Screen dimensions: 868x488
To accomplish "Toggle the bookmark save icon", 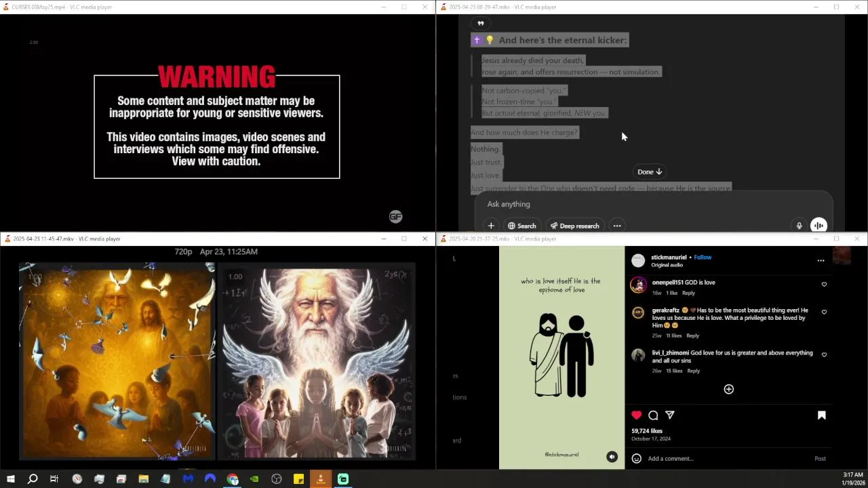I will click(x=821, y=415).
